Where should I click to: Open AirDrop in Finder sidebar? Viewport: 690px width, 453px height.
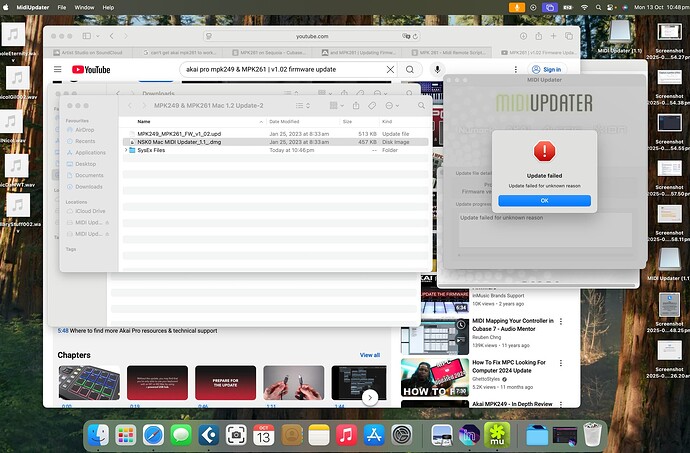pos(84,130)
